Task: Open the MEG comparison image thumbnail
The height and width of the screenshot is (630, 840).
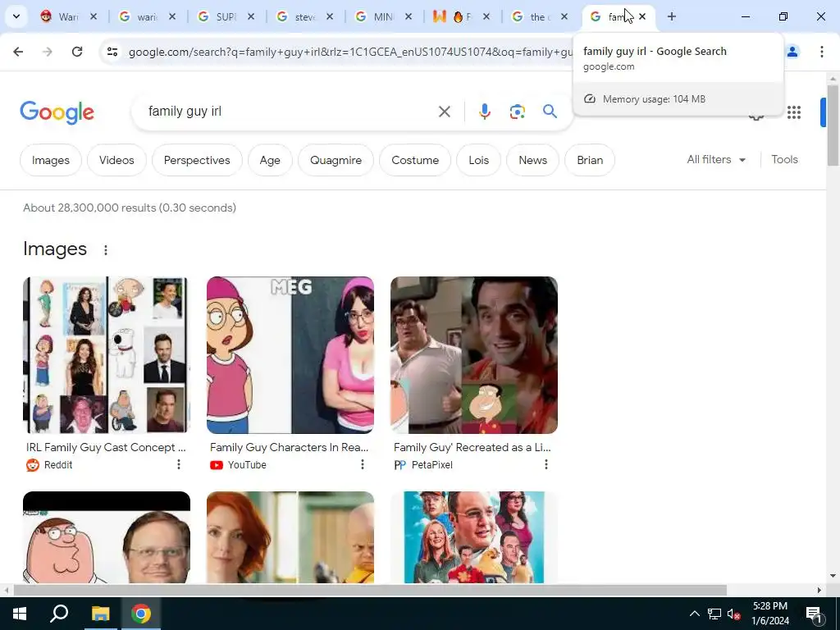Action: [290, 355]
